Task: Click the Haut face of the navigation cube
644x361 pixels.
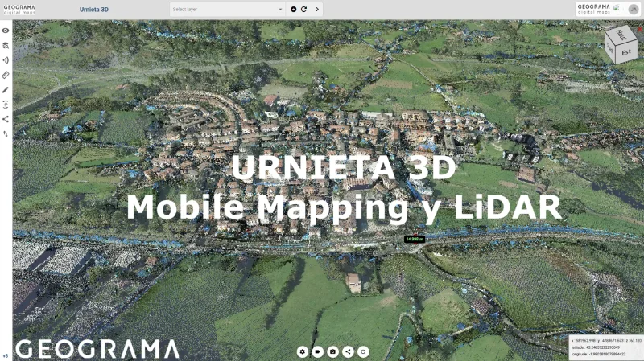Action: [x=621, y=35]
